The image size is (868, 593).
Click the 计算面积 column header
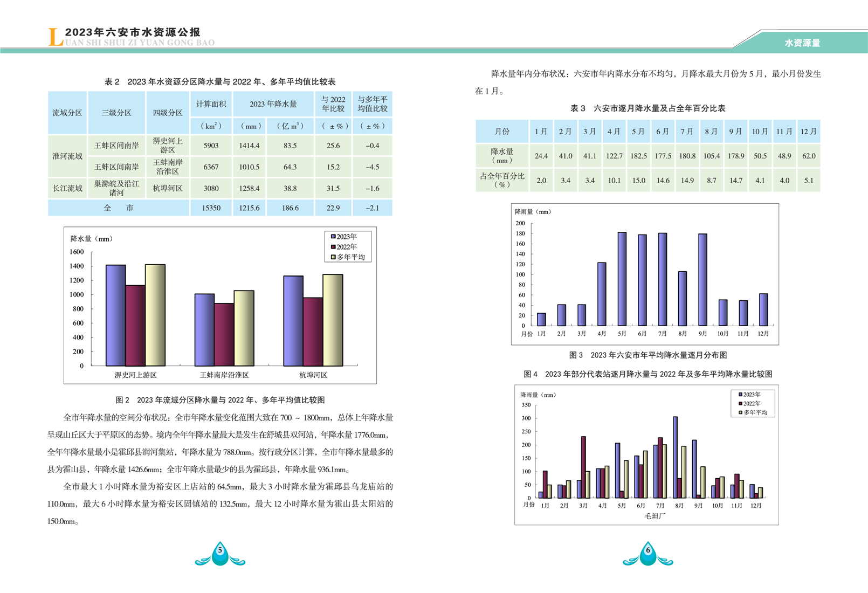pyautogui.click(x=211, y=104)
